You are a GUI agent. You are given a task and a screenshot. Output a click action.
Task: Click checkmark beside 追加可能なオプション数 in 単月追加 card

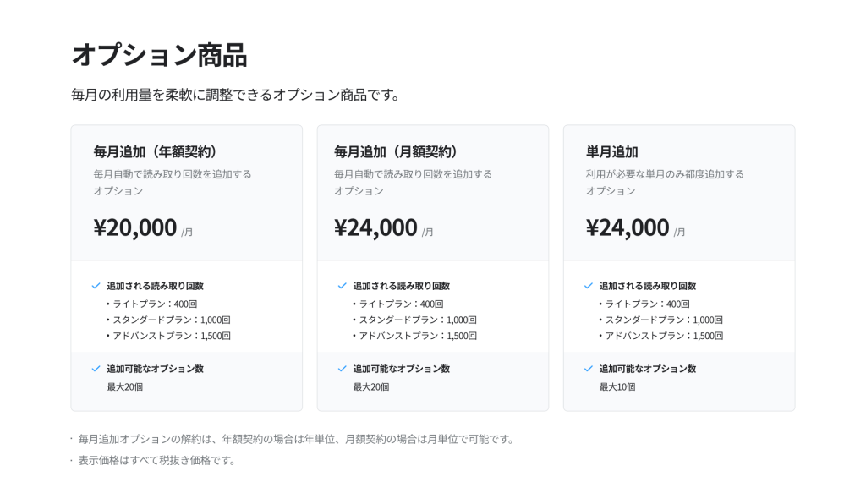tap(589, 369)
